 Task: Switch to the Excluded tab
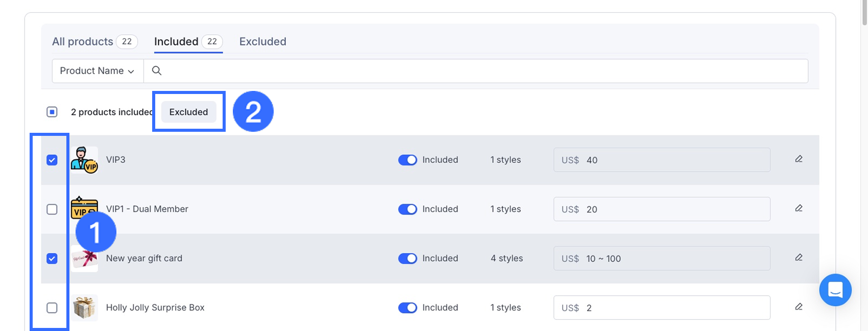(x=262, y=41)
